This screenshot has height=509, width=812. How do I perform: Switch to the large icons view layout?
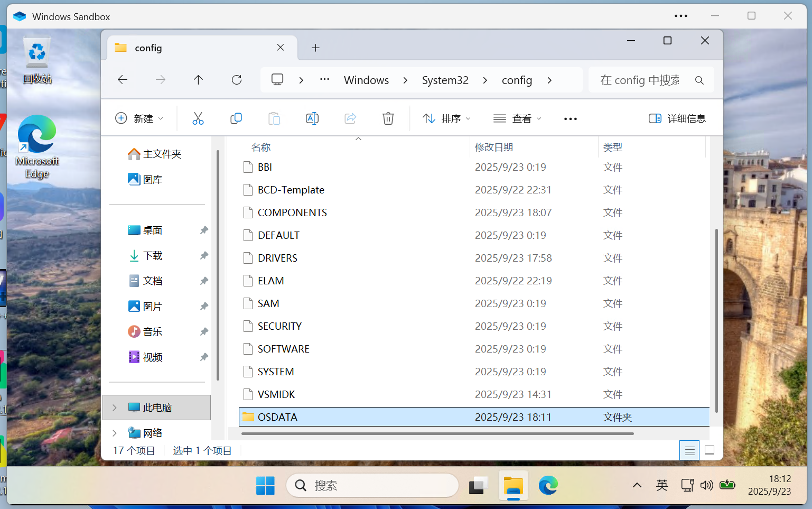tap(710, 450)
